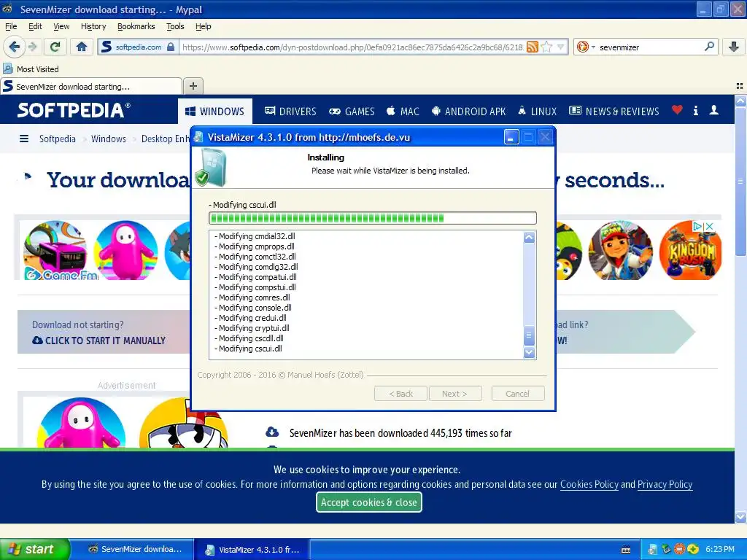Click Accept cookies & close button
The image size is (747, 560).
click(368, 502)
